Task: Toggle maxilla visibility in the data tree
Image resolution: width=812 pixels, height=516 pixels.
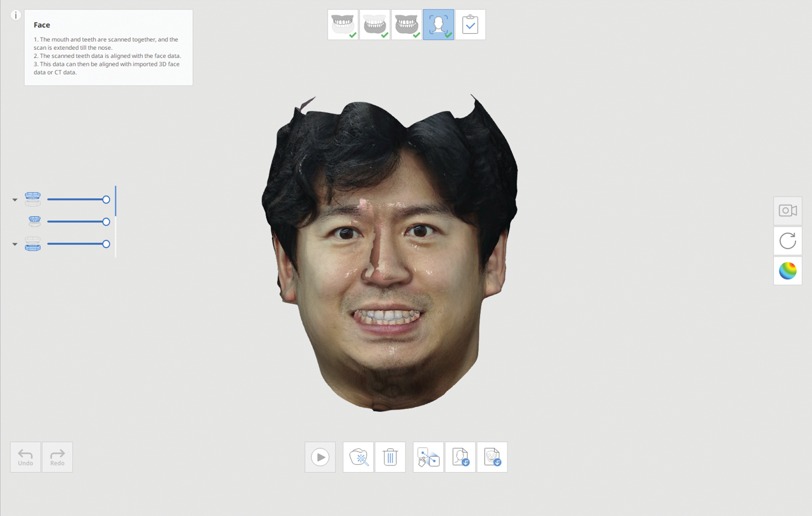Action: click(33, 198)
